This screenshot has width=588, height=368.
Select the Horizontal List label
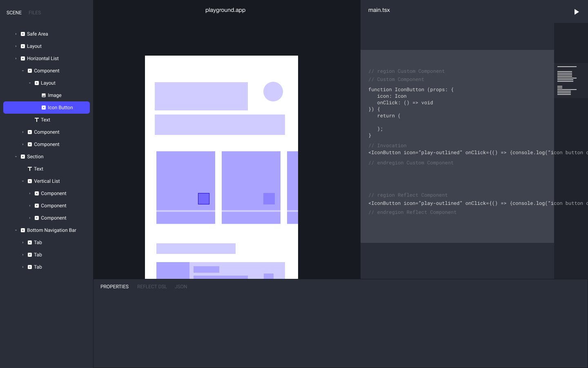point(43,58)
